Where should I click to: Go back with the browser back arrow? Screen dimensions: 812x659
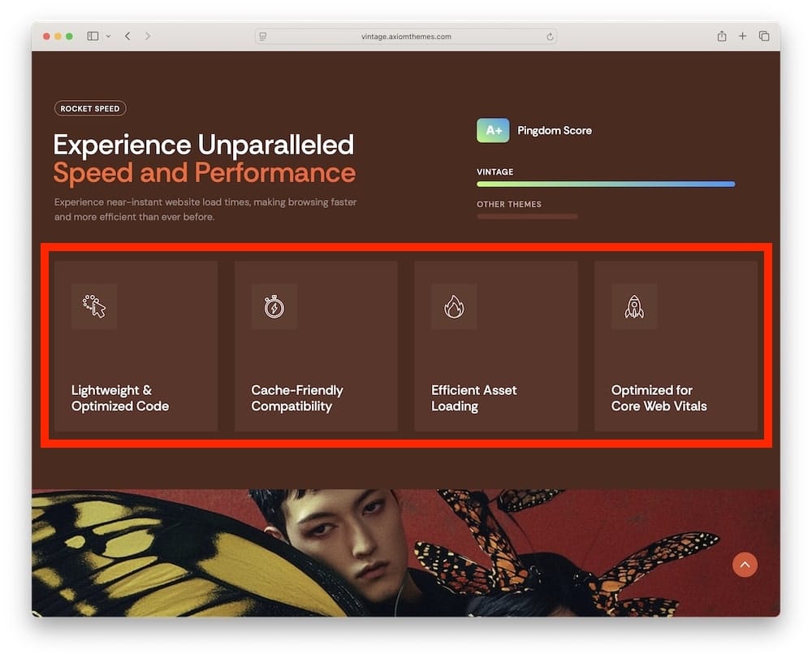127,36
